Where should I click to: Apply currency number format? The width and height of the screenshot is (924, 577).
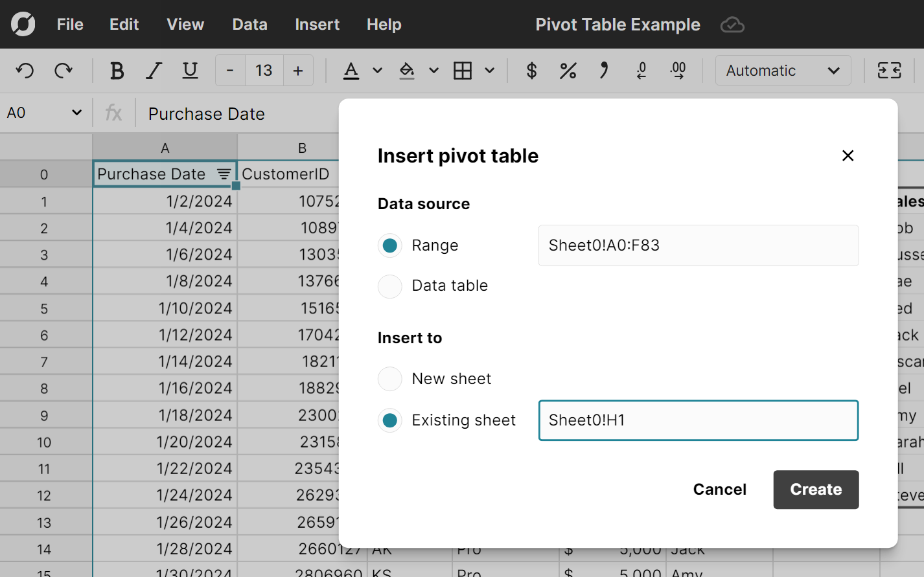531,71
